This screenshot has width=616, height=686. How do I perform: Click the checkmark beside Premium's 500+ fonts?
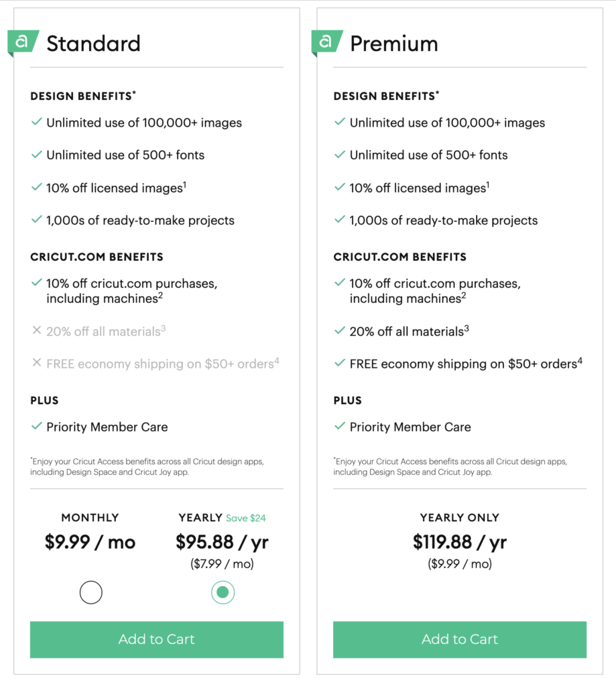click(340, 154)
